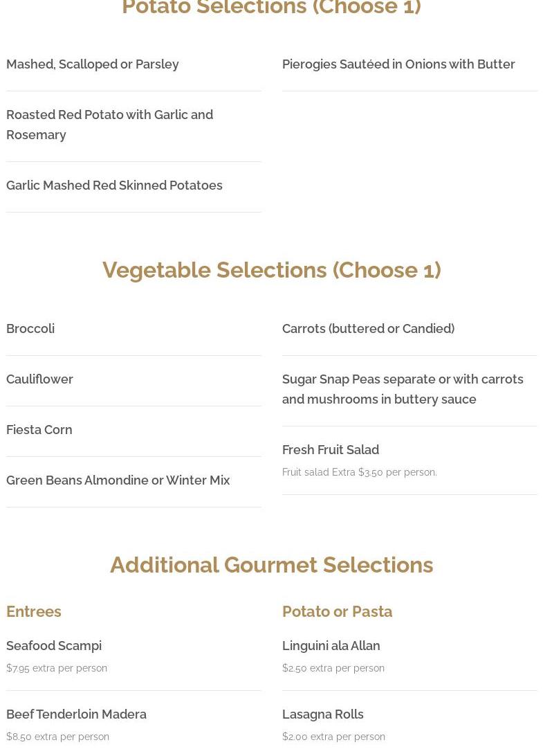Click Carrots (buttered or Candied)
This screenshot has width=543, height=756.
click(368, 329)
